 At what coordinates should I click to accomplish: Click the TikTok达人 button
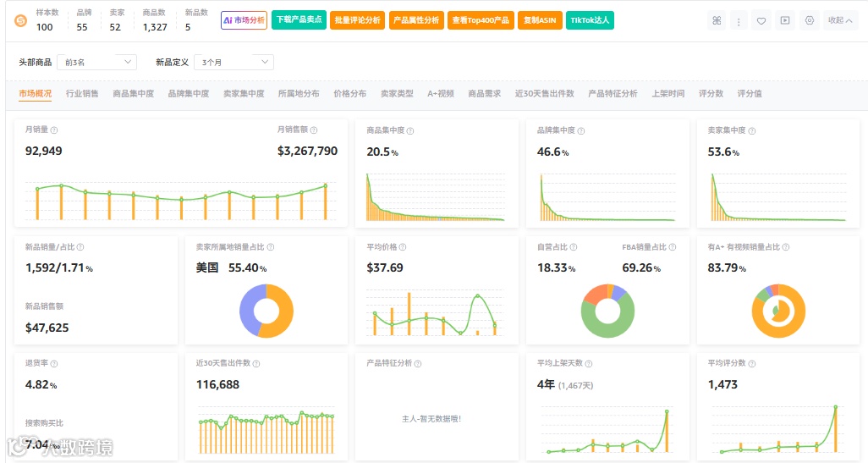(x=590, y=20)
